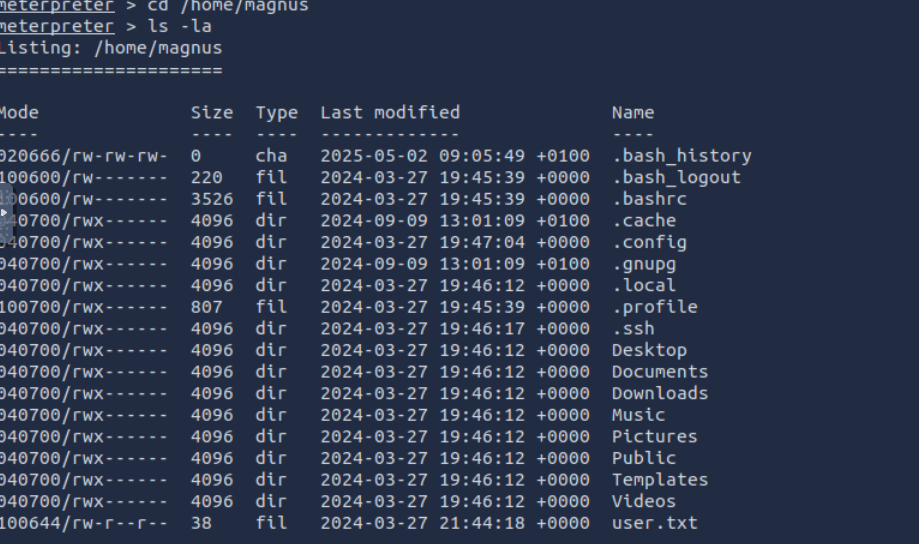
Task: Click the 'Listing: /home/magnus' line
Action: point(111,47)
